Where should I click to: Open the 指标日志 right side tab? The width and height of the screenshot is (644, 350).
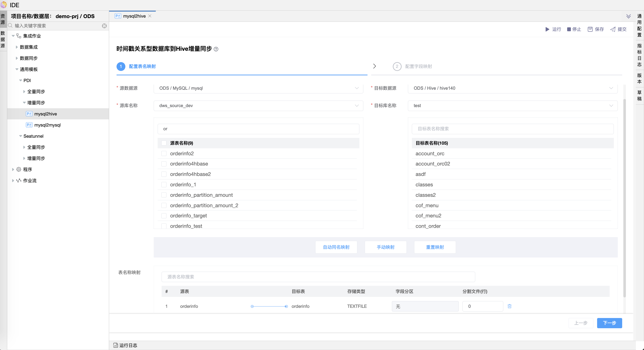pos(639,55)
